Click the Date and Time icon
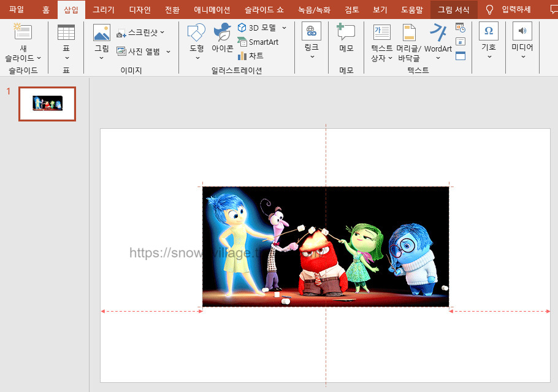Image resolution: width=558 pixels, height=392 pixels. 461,28
